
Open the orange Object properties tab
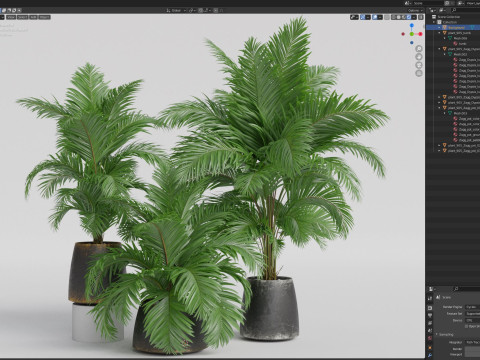pos(430,348)
